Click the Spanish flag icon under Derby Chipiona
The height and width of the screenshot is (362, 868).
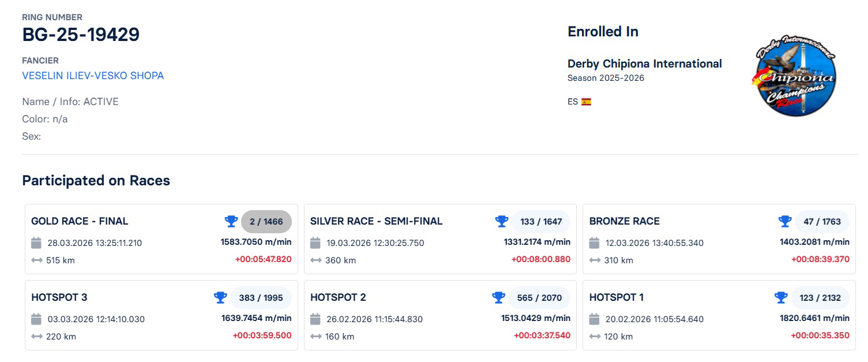[x=587, y=101]
